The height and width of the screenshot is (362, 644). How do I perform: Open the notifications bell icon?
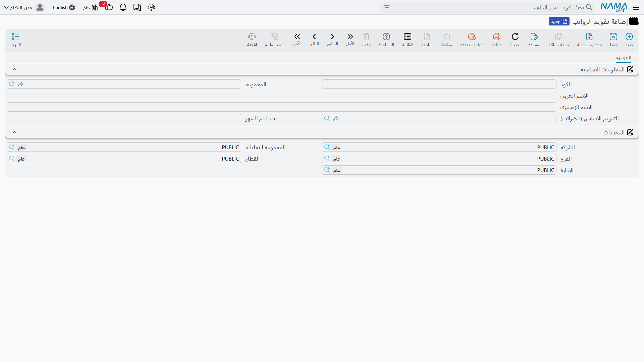tap(123, 7)
